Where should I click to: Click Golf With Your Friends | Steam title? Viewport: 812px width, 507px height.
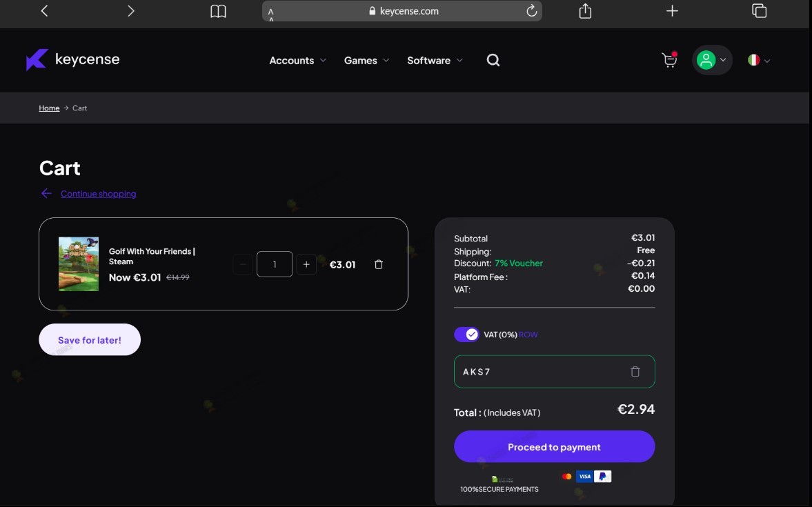(152, 257)
